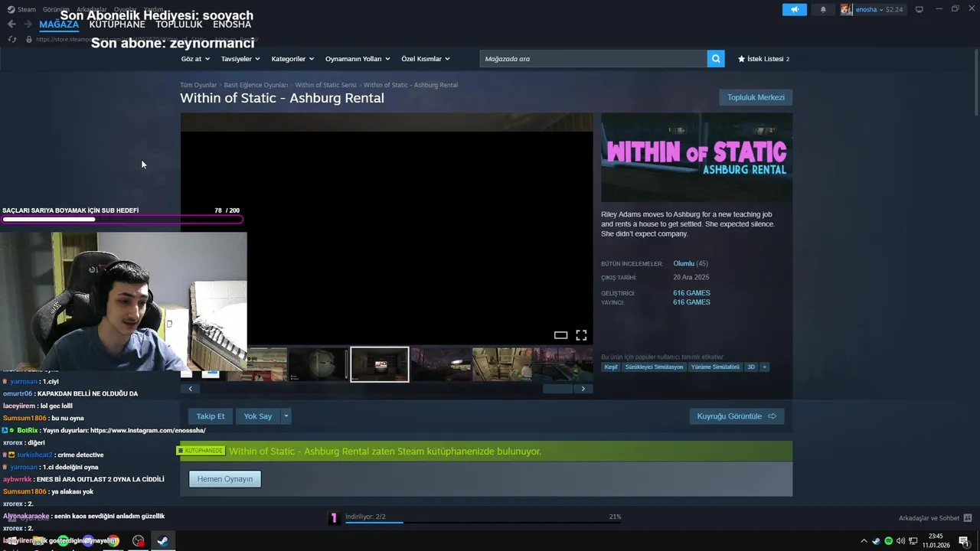Open the Friends and Chat icon
Image resolution: width=980 pixels, height=551 pixels.
pos(968,518)
